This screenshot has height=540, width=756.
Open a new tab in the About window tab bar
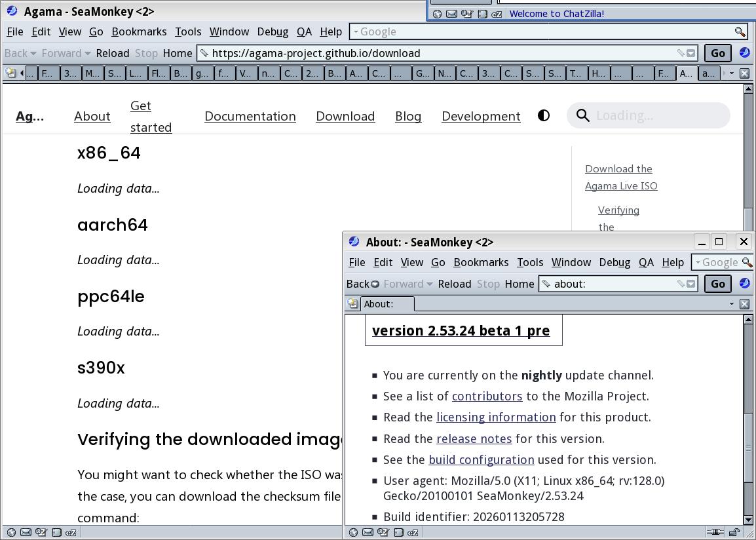(352, 303)
